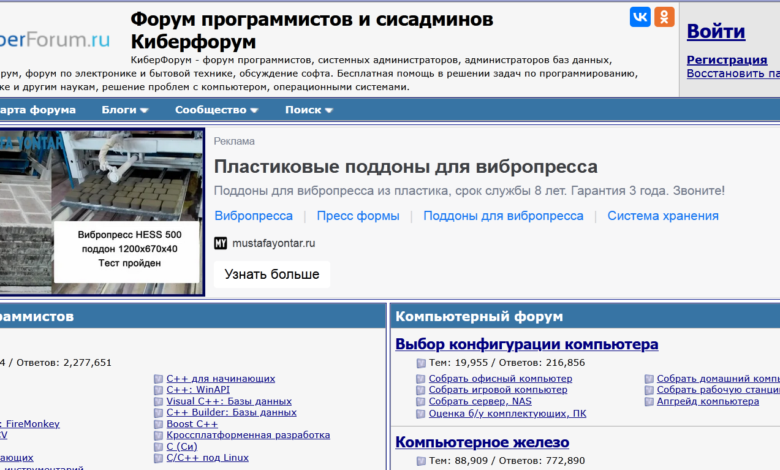
Task: Open the VK social network icon
Action: 640,17
